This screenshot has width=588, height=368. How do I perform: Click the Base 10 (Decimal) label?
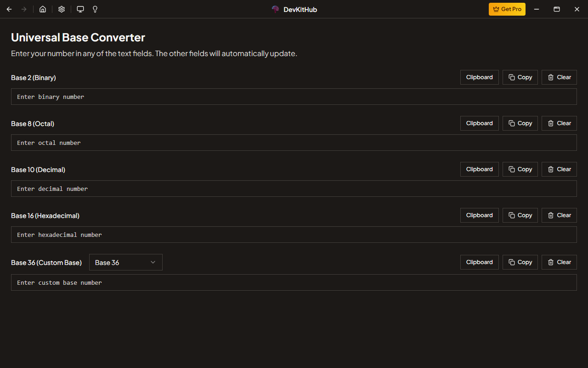coord(38,170)
